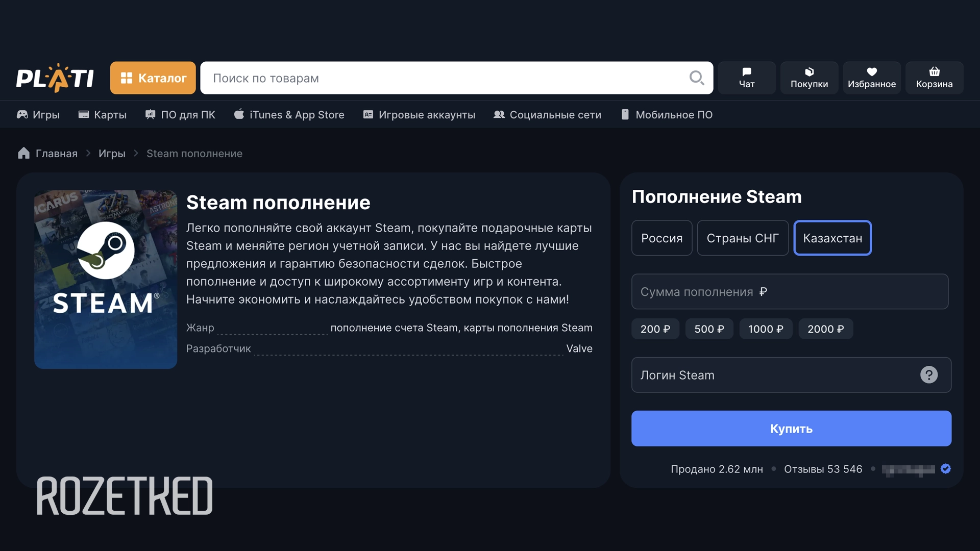Click the Игры breadcrumb link
The width and height of the screenshot is (980, 551).
(x=112, y=154)
